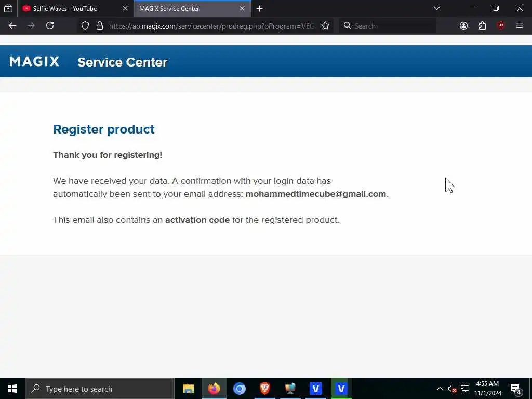View site security padlock info
This screenshot has height=399, width=532.
(99, 26)
